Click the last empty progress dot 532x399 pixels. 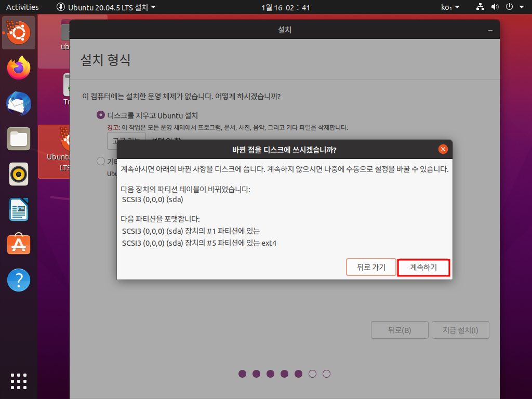coord(326,374)
